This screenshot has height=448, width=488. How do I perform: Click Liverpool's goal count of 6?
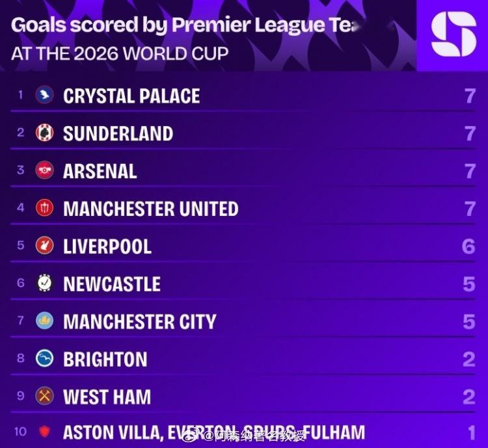[x=468, y=246]
